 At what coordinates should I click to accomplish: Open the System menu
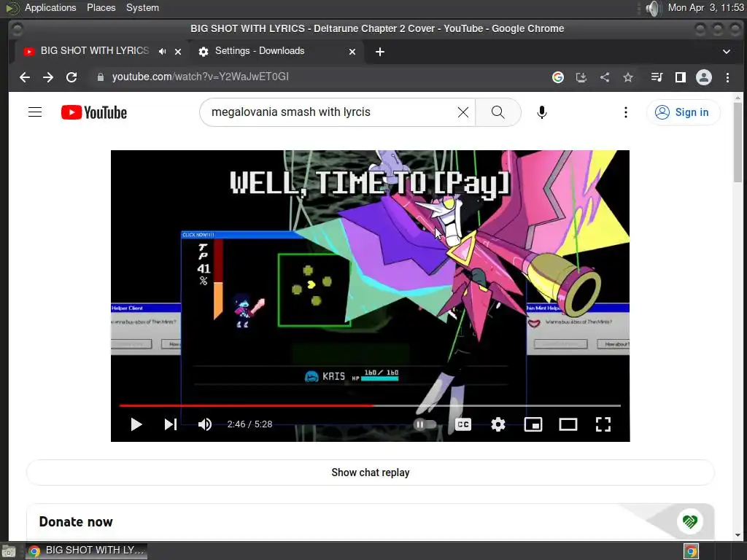(x=142, y=7)
